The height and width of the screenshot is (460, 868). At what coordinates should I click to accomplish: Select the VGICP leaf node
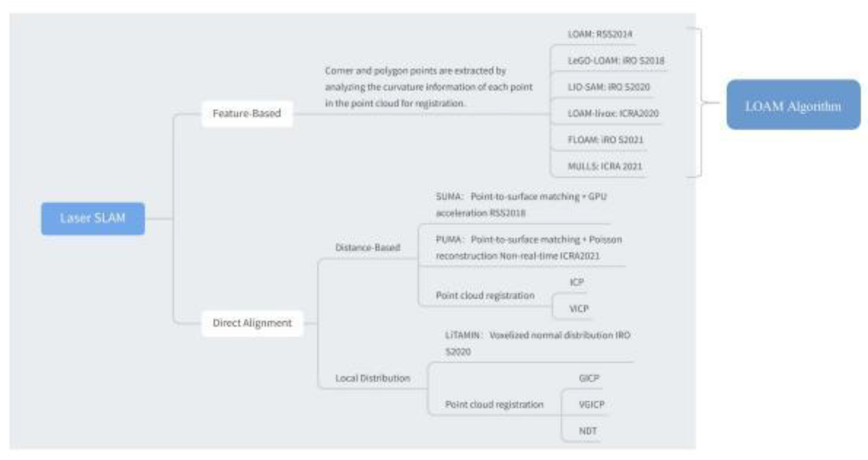(x=592, y=404)
